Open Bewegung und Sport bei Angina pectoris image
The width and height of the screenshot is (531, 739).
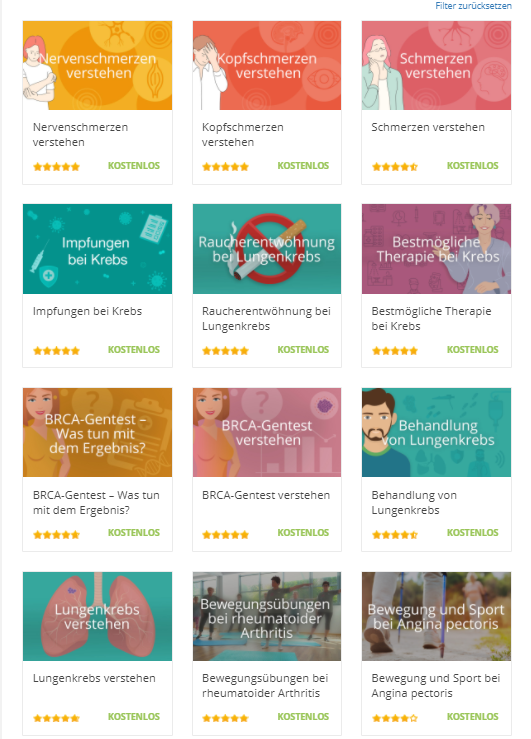click(436, 616)
